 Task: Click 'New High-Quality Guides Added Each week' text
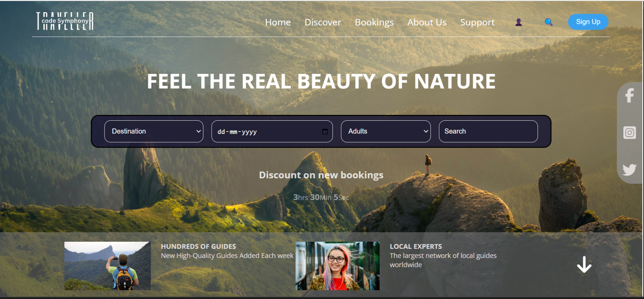click(227, 256)
